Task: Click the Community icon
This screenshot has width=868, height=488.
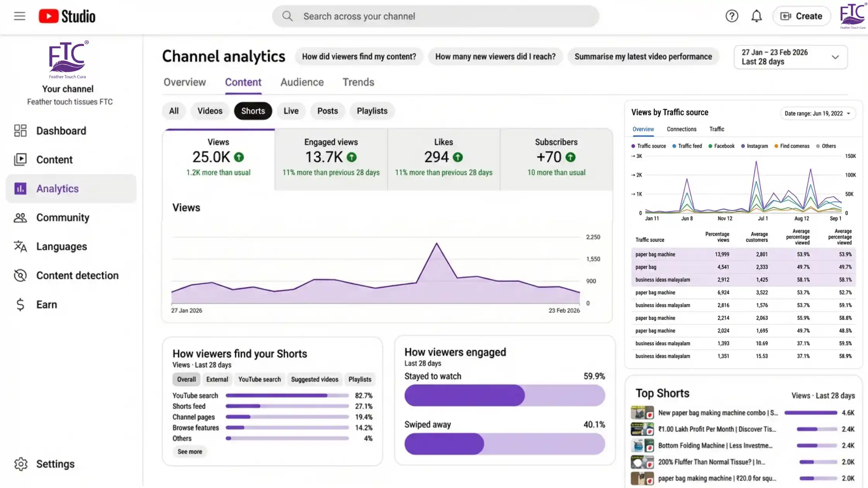Action: pos(20,217)
